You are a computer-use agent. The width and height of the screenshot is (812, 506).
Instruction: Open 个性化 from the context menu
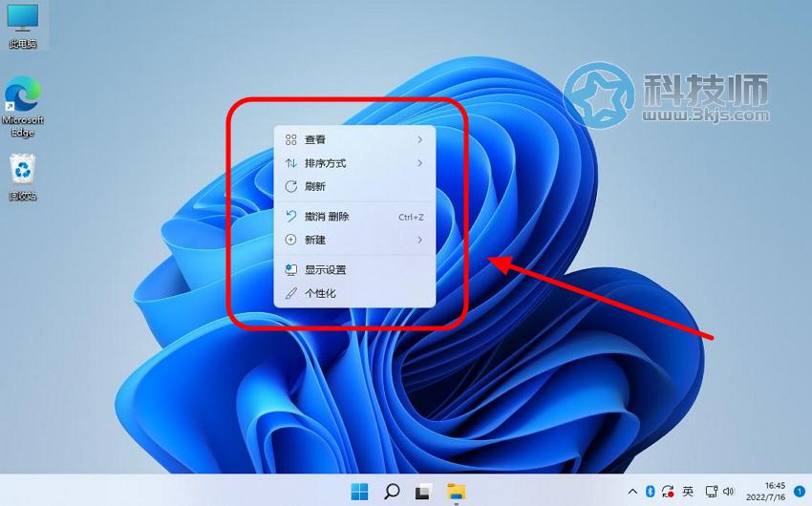click(x=354, y=293)
